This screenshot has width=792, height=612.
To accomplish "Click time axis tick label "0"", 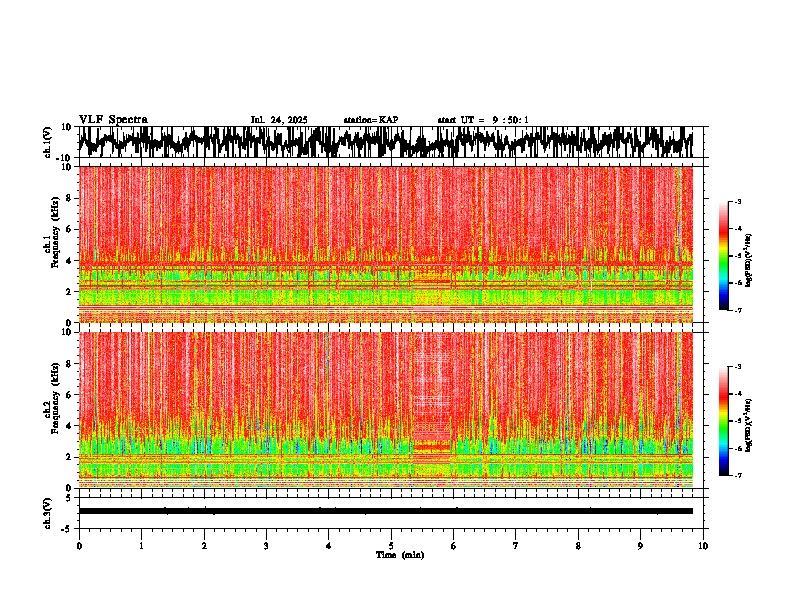I will point(79,546).
